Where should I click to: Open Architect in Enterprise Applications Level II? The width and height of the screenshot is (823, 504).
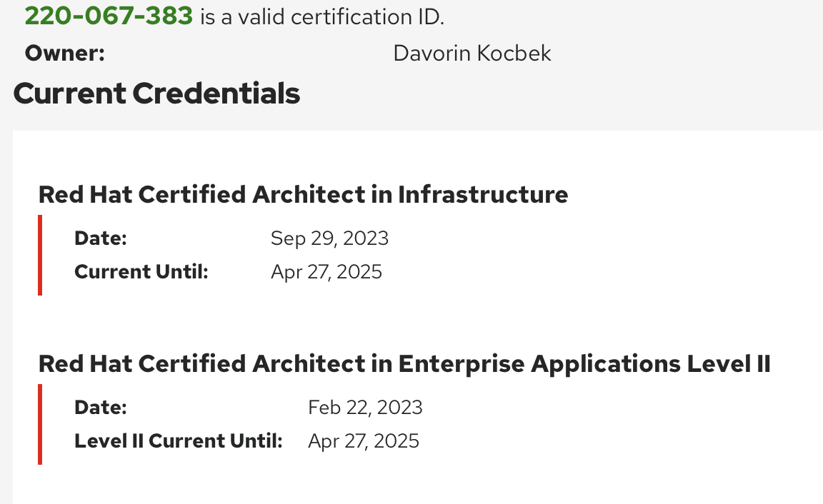pyautogui.click(x=404, y=363)
